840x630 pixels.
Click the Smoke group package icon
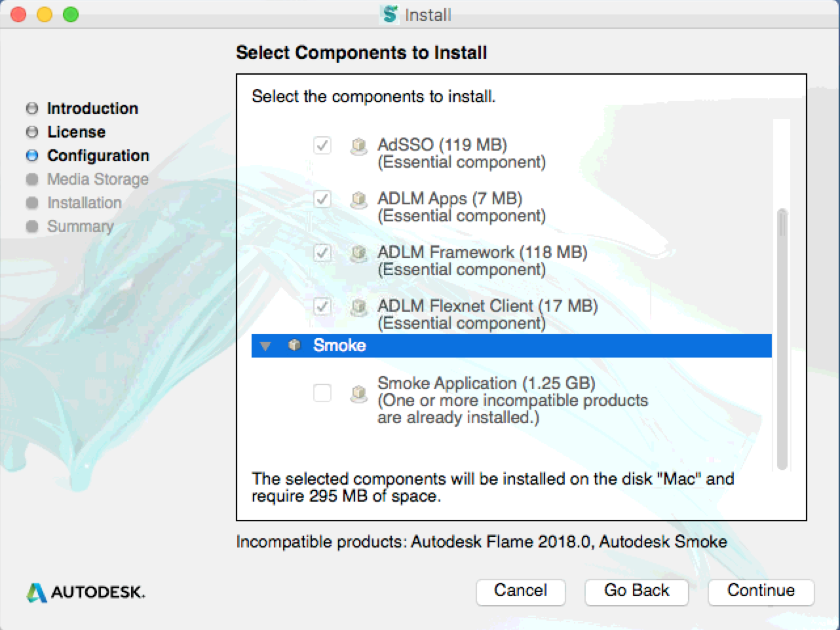295,345
